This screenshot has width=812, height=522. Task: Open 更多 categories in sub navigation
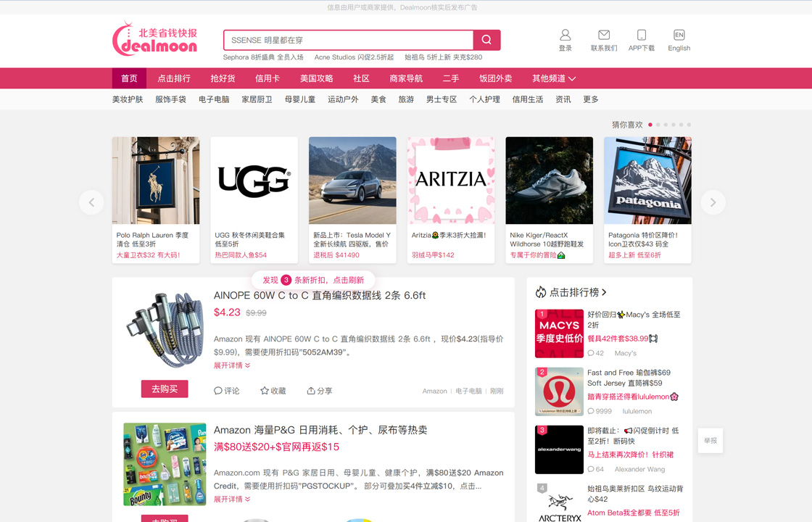pos(591,99)
